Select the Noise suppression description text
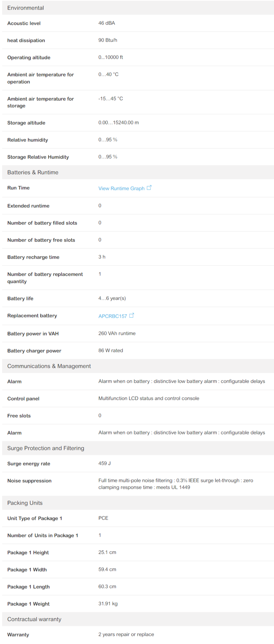274x644 pixels. click(176, 484)
